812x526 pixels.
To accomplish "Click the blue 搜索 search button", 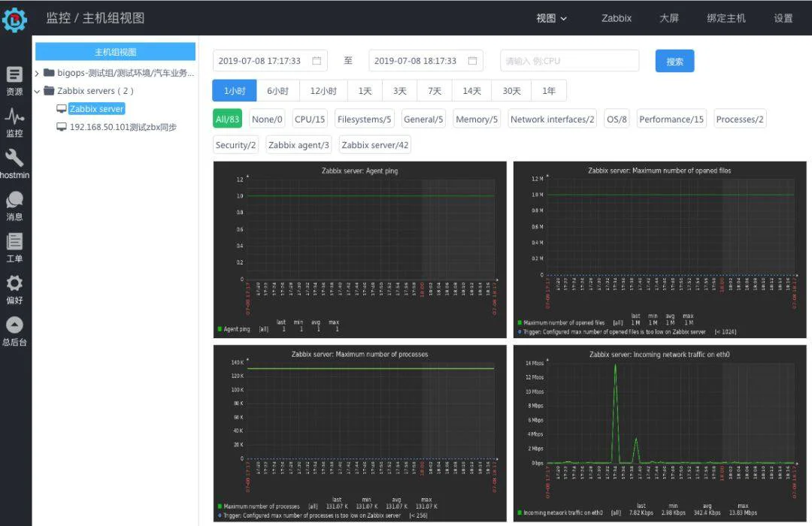I will pos(674,61).
